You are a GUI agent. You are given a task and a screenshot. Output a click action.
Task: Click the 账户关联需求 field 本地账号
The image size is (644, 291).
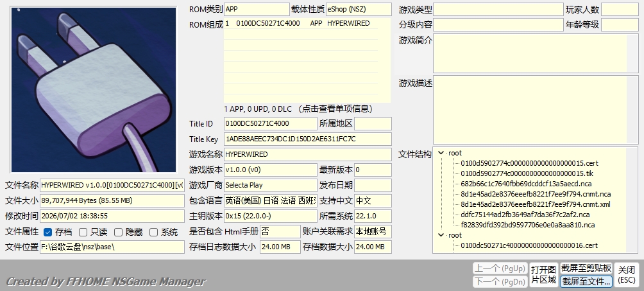click(x=373, y=231)
